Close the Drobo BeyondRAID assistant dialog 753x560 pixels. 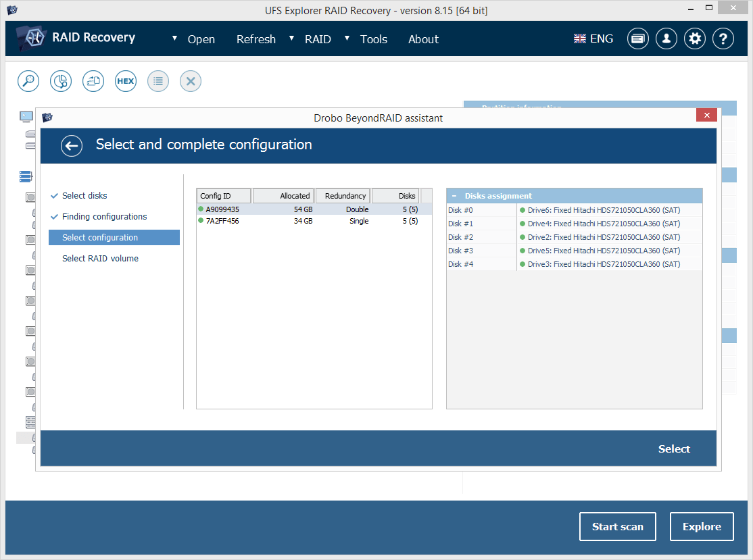pos(706,115)
